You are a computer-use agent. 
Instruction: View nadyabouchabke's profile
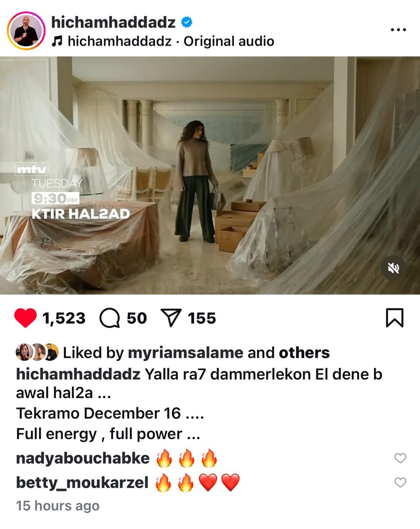coord(83,458)
